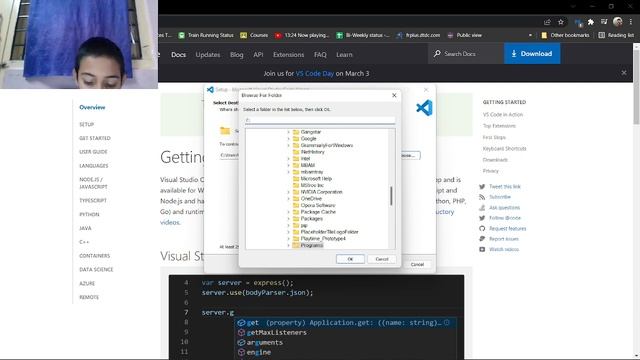Expand the Programs folder node

coord(288,245)
